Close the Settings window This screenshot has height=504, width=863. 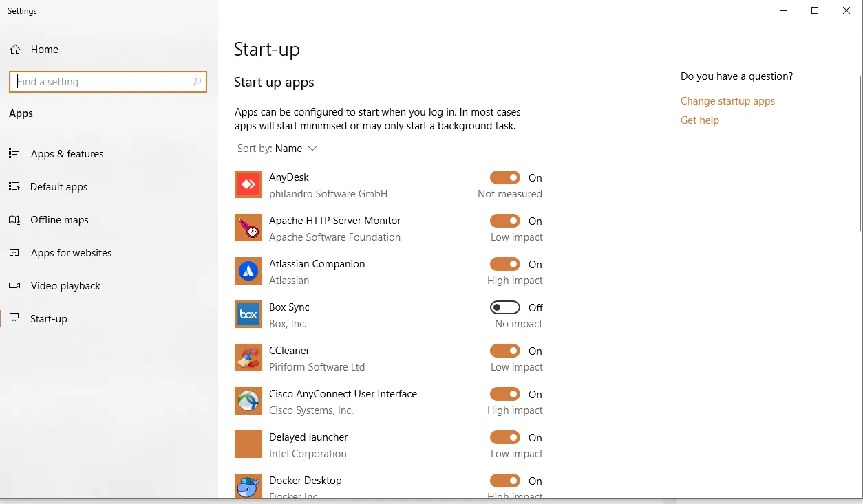pyautogui.click(x=846, y=10)
